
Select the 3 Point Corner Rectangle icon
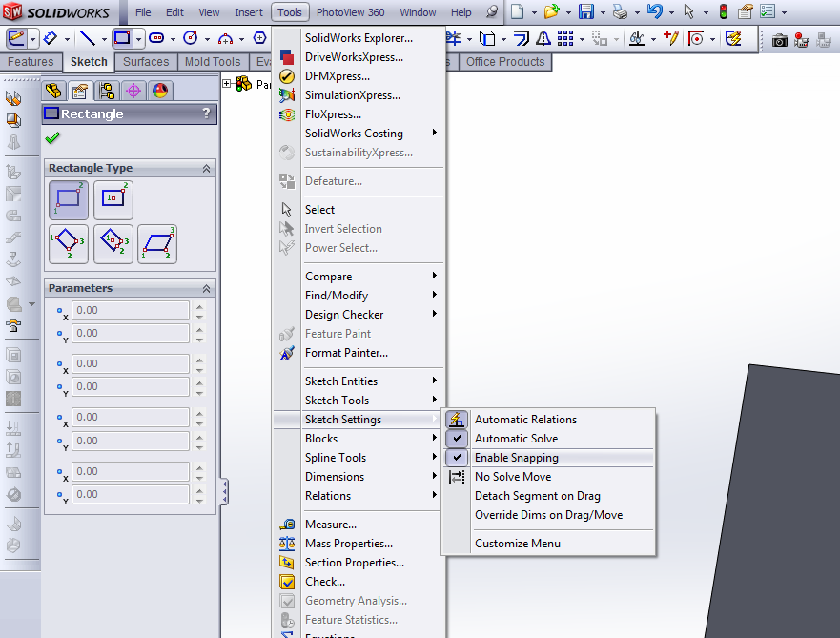coord(69,244)
